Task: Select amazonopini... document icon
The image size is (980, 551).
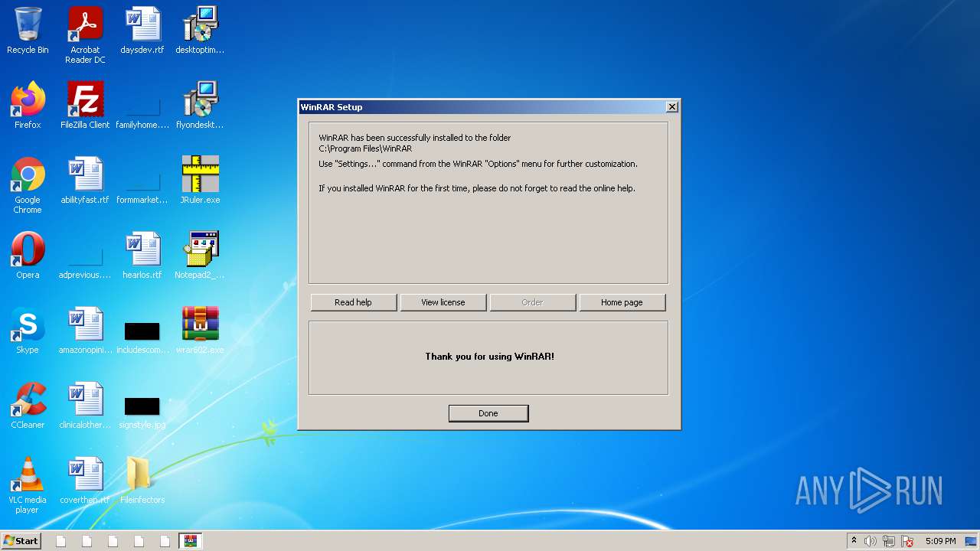Action: [85, 331]
